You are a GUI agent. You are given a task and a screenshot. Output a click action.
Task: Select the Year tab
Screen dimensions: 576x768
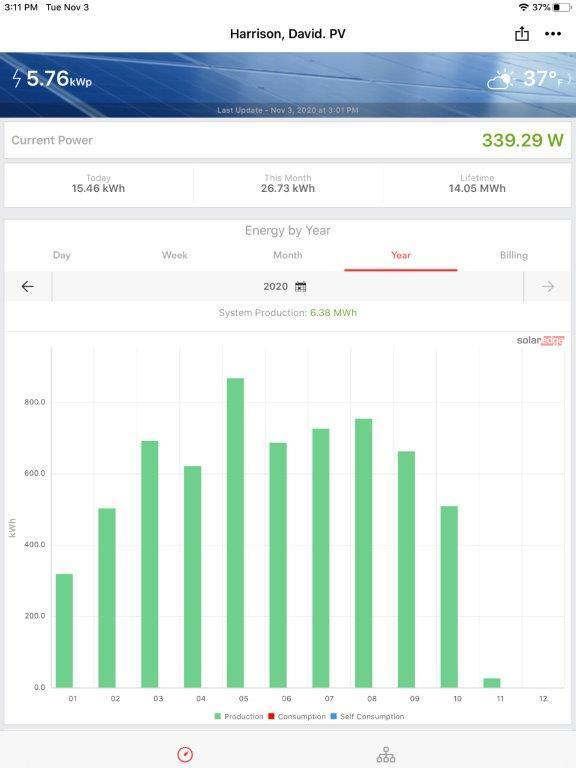click(401, 255)
